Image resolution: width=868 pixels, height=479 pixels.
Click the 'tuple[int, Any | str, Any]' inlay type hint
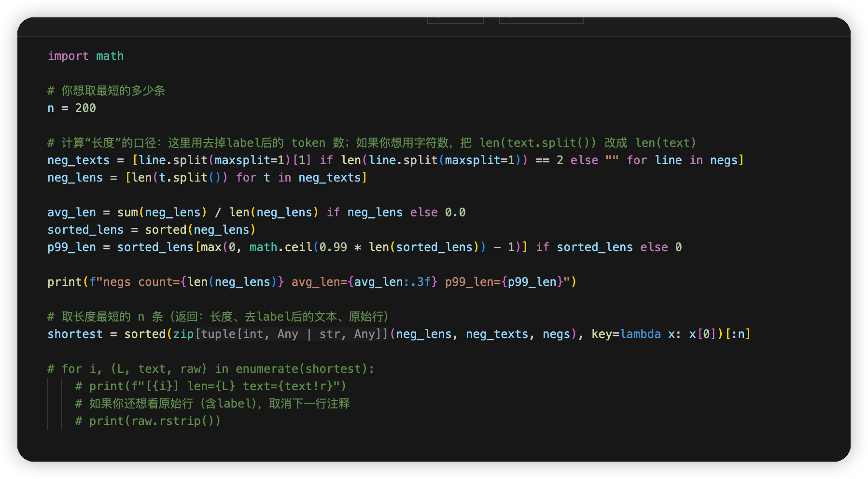(x=291, y=334)
